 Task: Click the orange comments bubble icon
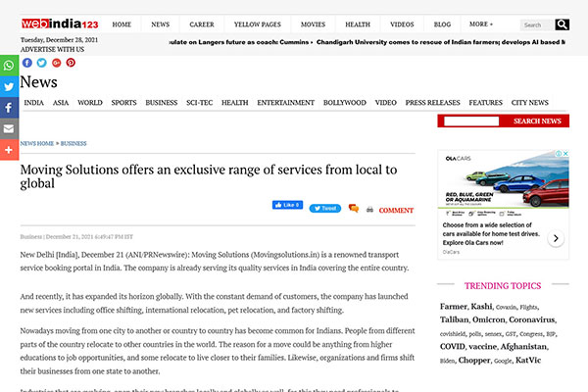click(x=353, y=208)
